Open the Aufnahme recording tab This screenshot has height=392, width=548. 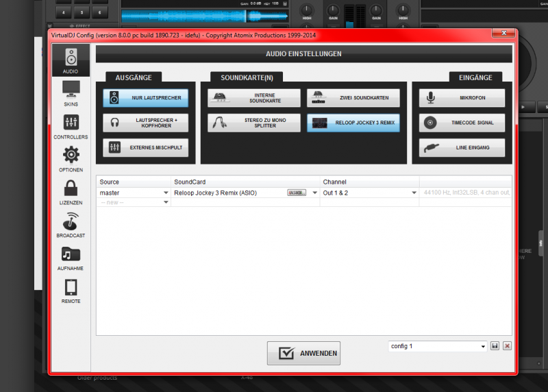(71, 258)
